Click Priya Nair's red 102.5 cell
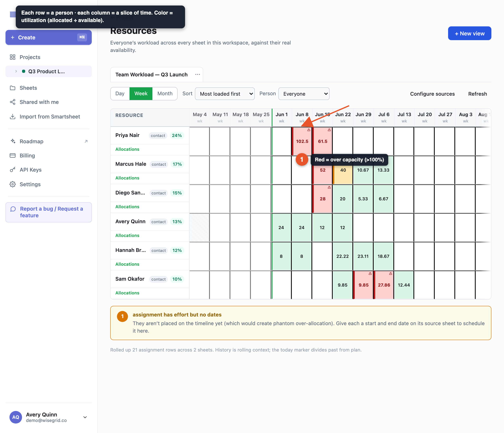Viewport: 504px width, 433px height. (x=302, y=141)
